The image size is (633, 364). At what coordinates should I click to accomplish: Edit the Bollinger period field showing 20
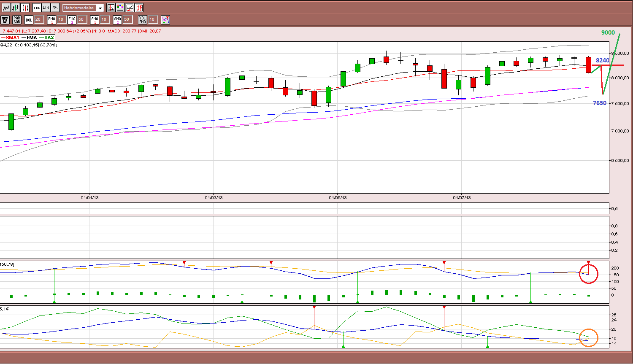[39, 19]
